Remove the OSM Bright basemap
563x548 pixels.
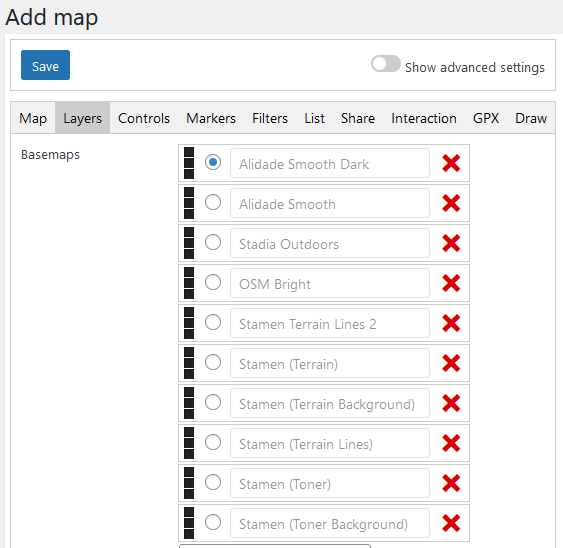click(451, 283)
